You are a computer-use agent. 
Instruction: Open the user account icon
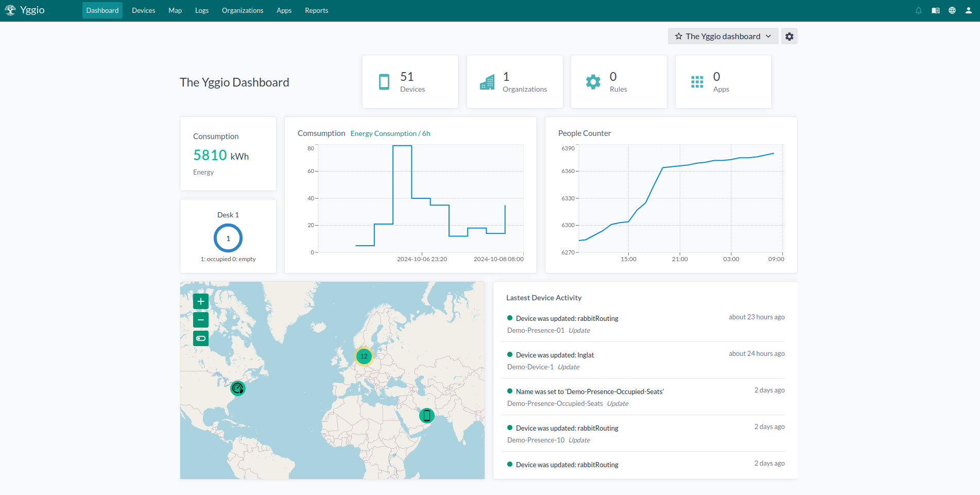(x=969, y=10)
